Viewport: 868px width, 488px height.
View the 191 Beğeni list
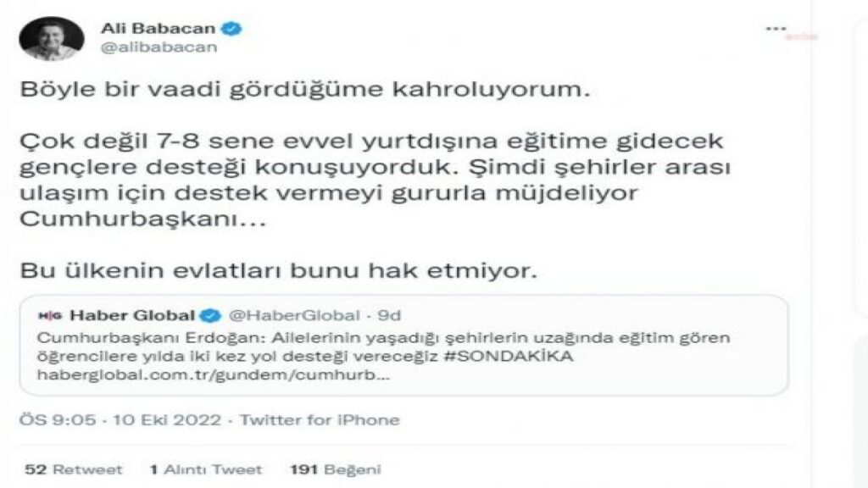(x=336, y=469)
